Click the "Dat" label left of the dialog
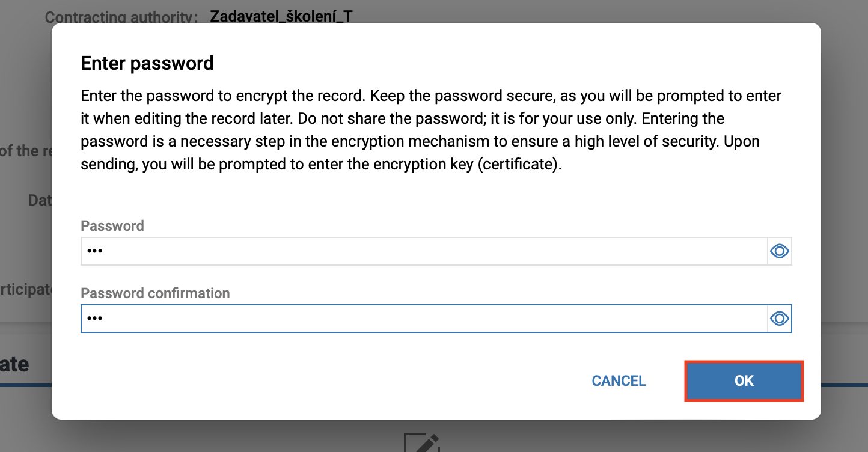868x452 pixels. click(x=40, y=200)
